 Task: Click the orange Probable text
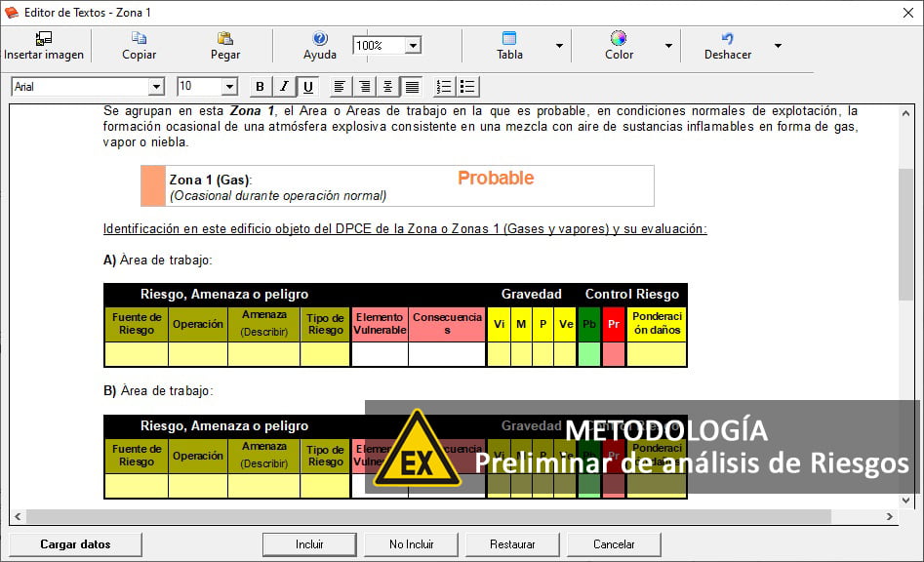[496, 178]
